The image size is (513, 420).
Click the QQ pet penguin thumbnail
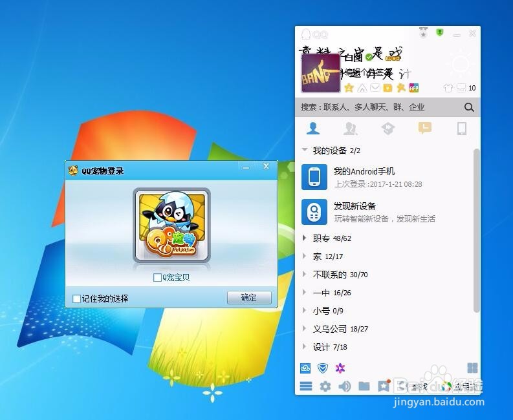(x=171, y=226)
